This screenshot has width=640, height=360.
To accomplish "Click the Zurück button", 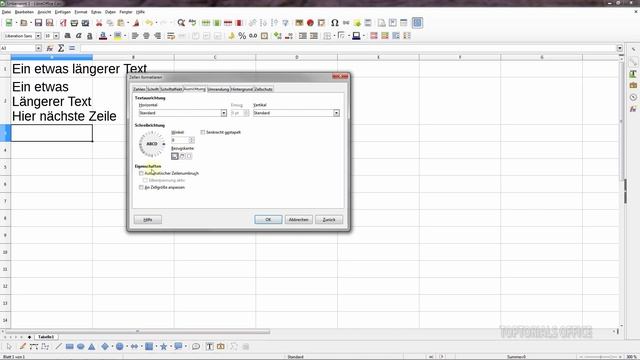I will [x=329, y=220].
